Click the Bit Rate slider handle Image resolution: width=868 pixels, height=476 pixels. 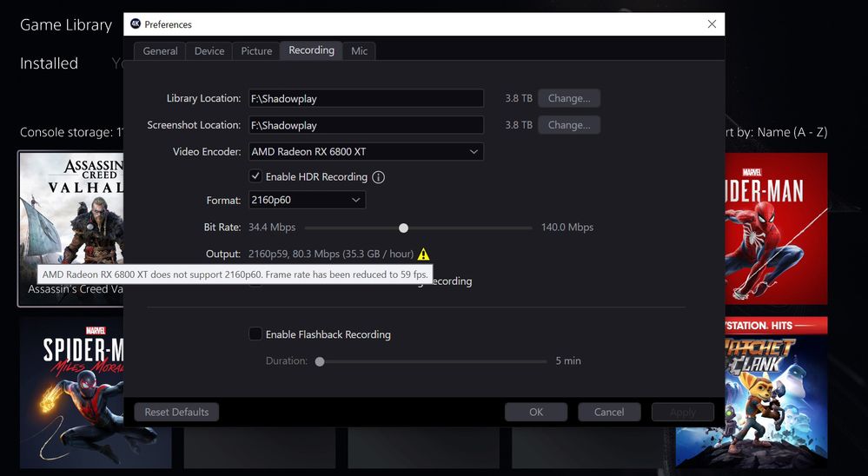point(403,228)
